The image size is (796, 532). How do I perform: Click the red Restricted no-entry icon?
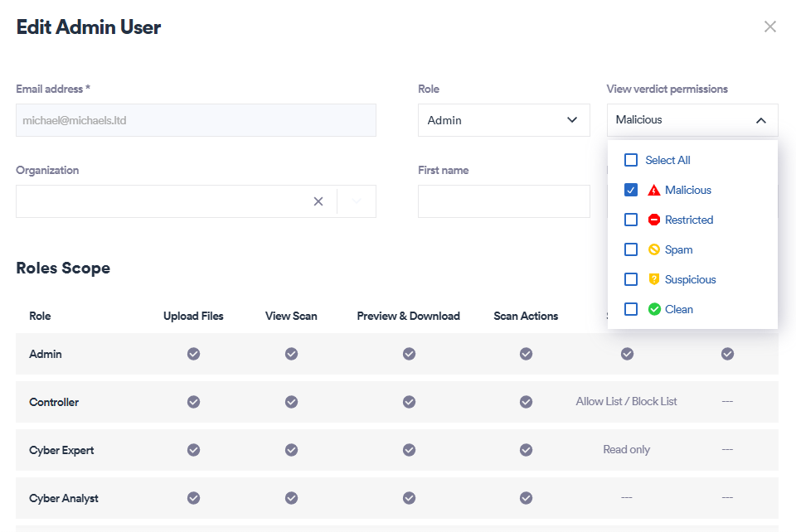point(653,220)
